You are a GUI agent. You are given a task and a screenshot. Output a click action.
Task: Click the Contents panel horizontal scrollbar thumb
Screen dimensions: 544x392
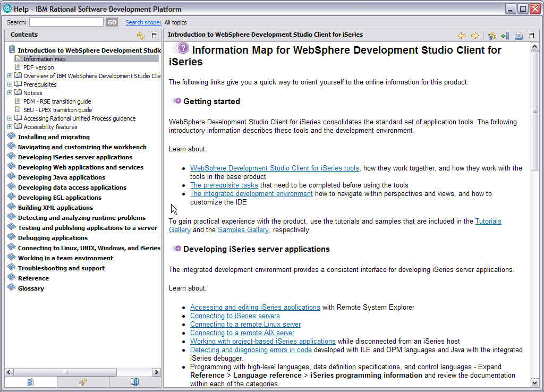pos(65,372)
